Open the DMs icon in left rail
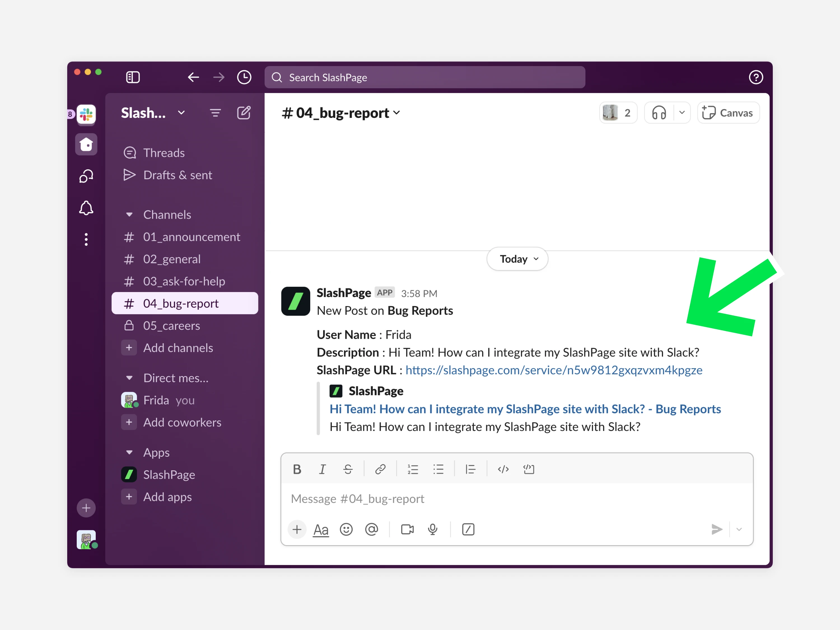The image size is (840, 630). (86, 176)
